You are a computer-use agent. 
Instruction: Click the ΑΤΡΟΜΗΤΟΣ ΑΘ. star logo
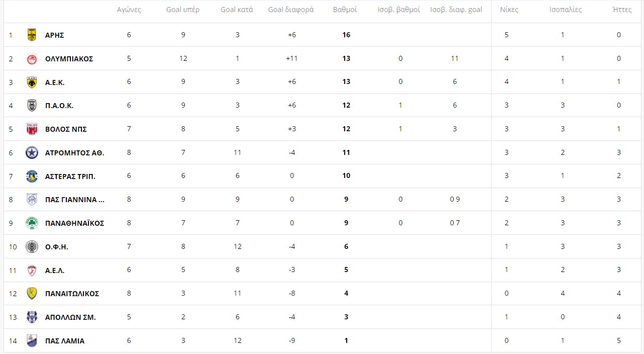tap(32, 152)
